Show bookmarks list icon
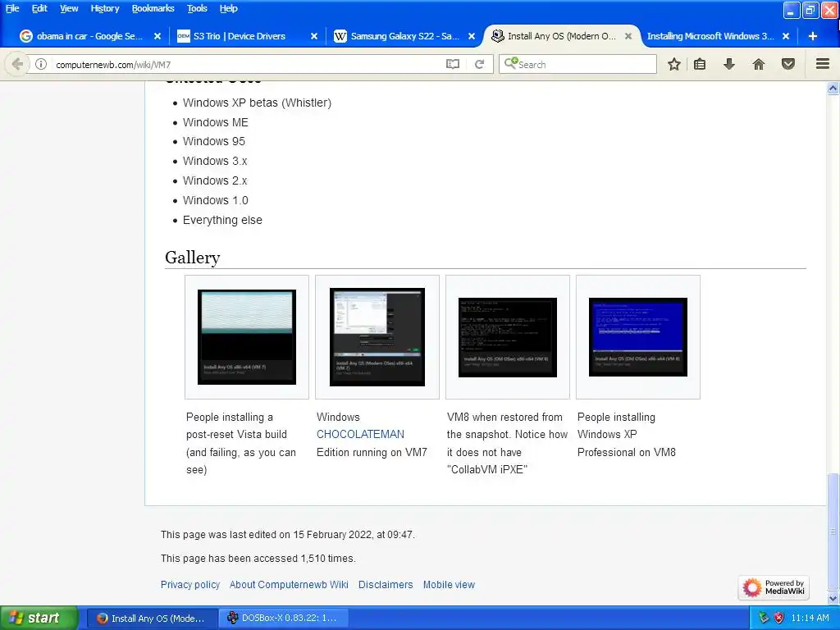840x630 pixels. tap(700, 64)
